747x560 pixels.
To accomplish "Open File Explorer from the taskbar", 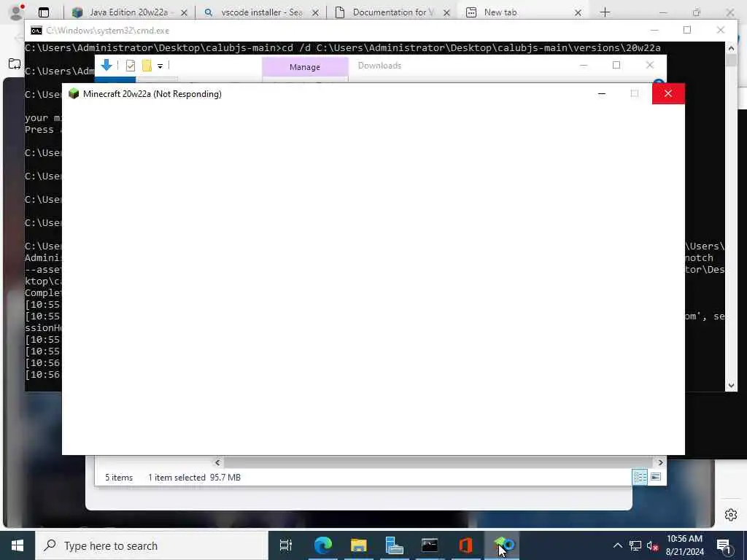I will tap(358, 545).
